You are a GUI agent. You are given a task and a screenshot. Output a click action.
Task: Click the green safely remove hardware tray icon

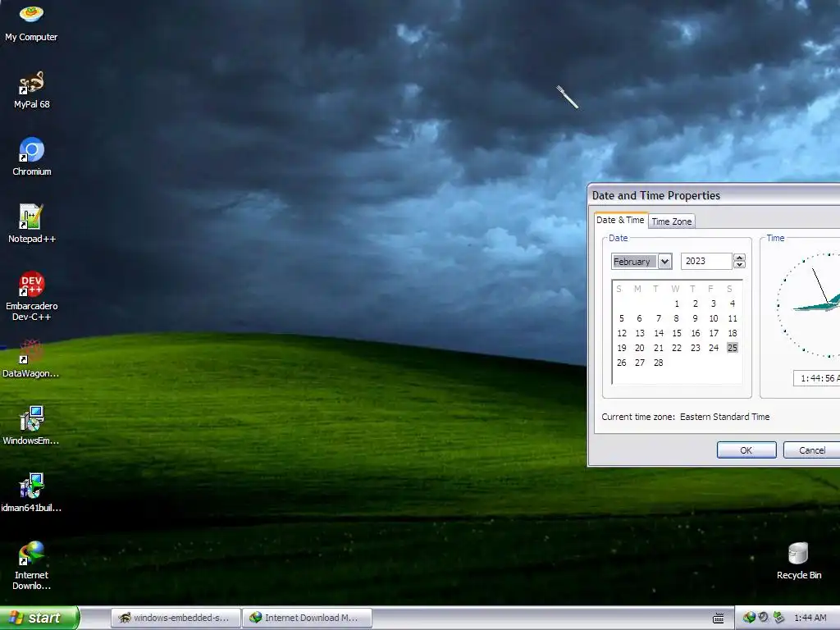778,618
